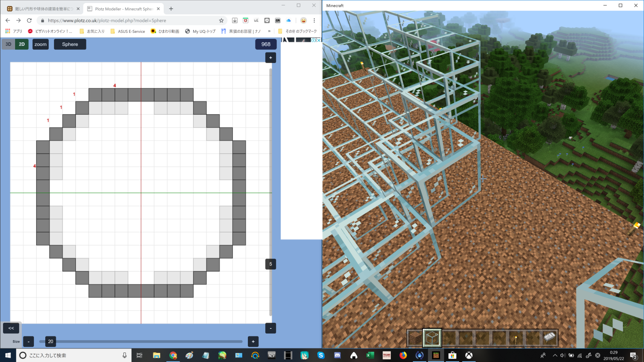This screenshot has height=362, width=644.
Task: Click the Cortana microphone icon
Action: (x=124, y=355)
